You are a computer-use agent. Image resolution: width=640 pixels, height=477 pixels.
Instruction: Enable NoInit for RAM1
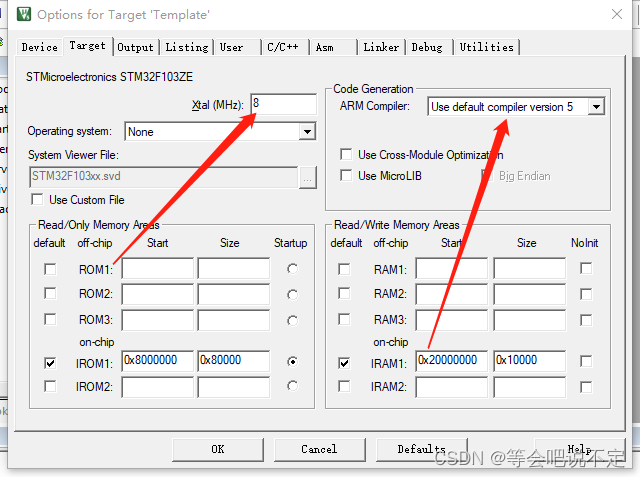pyautogui.click(x=586, y=268)
